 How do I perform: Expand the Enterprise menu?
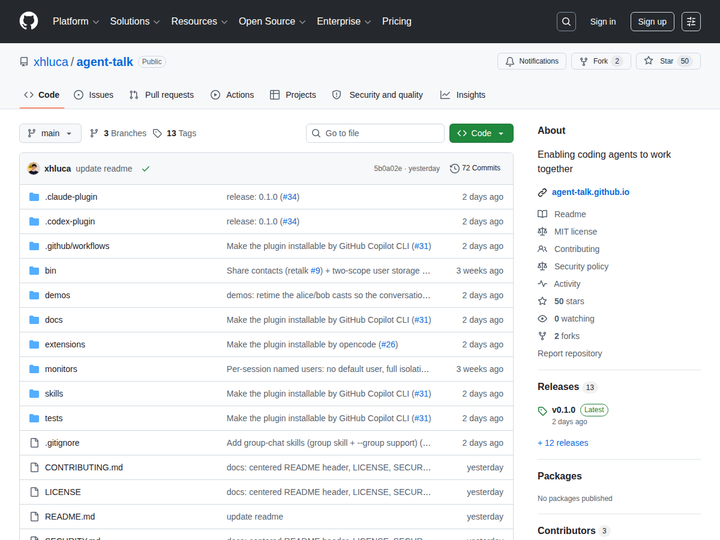tap(343, 22)
